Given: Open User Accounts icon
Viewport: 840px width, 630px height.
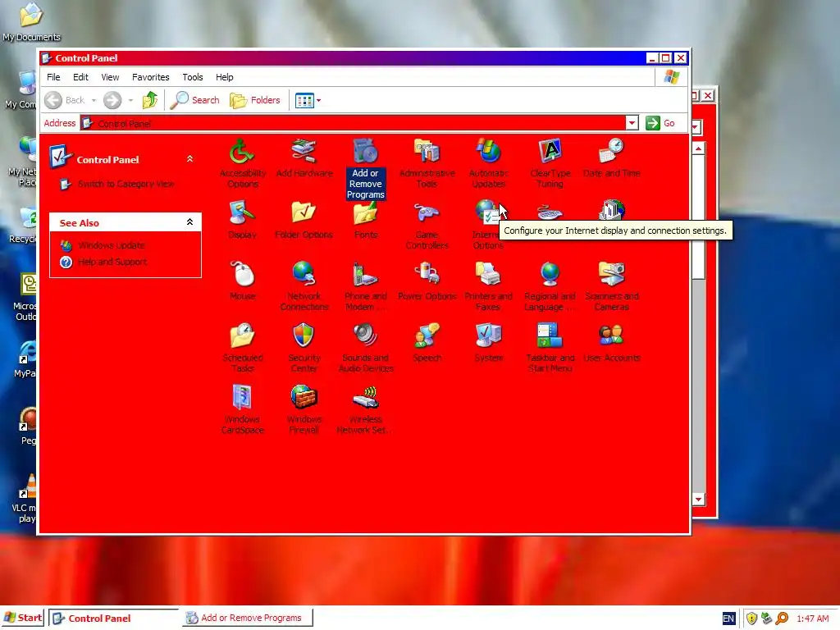Looking at the screenshot, I should tap(611, 336).
